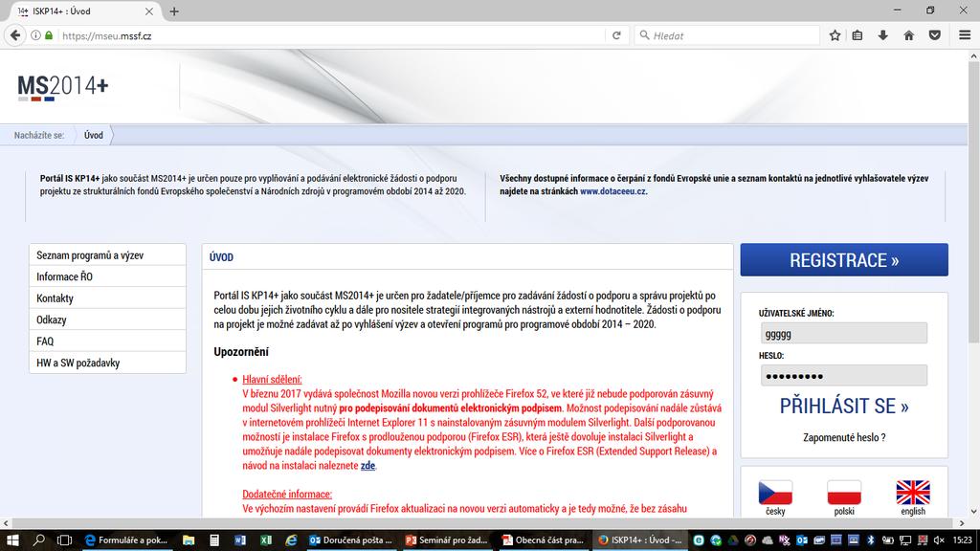Switch to PowerPoint Seminář pro žad... window

pyautogui.click(x=448, y=540)
